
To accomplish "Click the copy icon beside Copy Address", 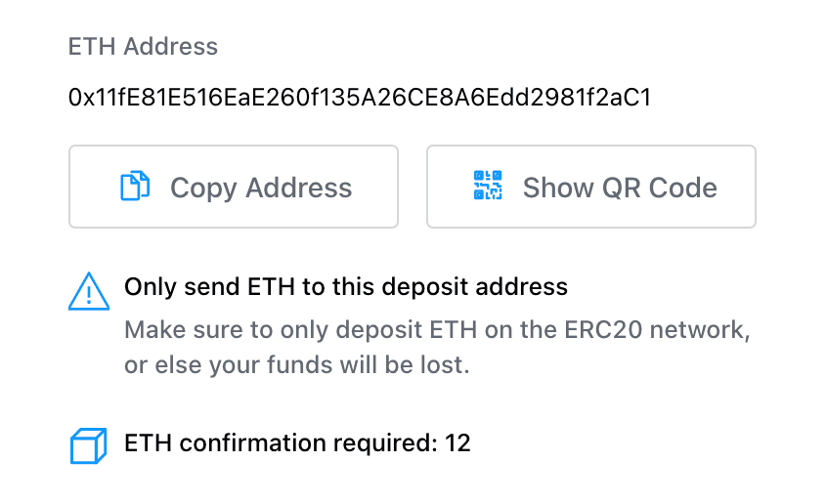I will (x=135, y=187).
